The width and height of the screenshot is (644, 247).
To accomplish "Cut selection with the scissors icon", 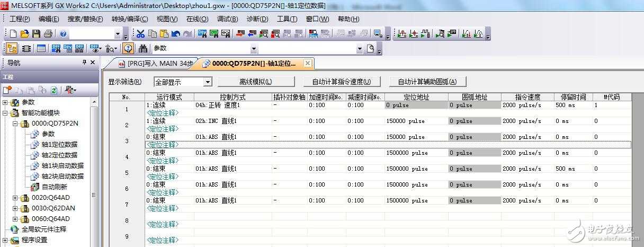I will [x=140, y=33].
